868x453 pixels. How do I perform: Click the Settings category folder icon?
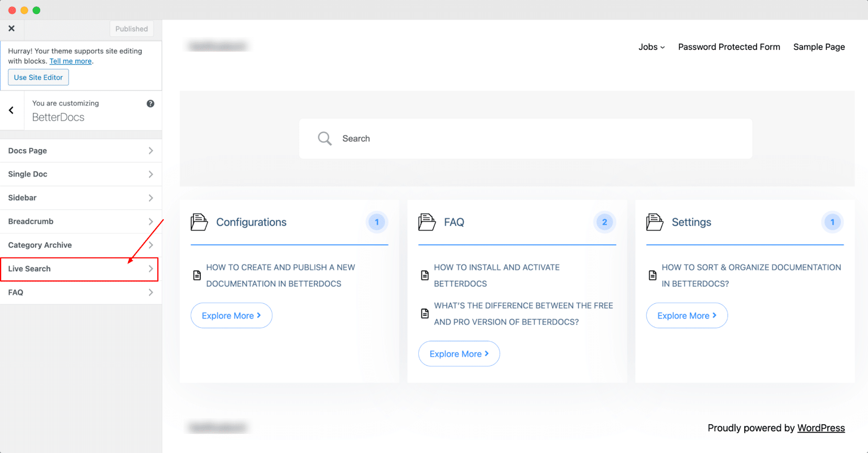pos(655,222)
